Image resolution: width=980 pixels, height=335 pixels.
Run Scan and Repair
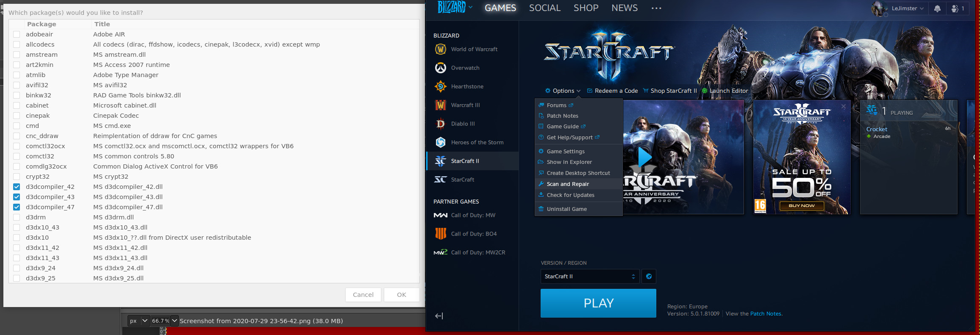(x=578, y=184)
